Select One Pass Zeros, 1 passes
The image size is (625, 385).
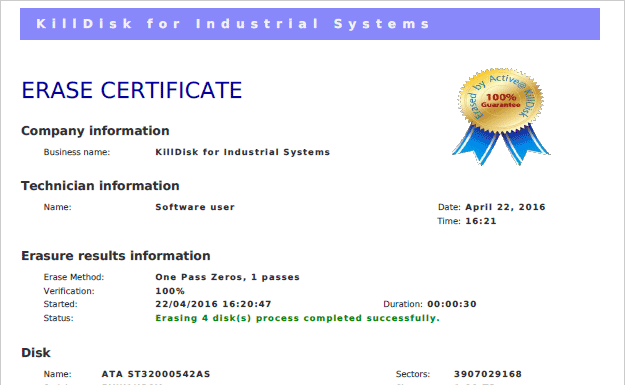click(227, 277)
